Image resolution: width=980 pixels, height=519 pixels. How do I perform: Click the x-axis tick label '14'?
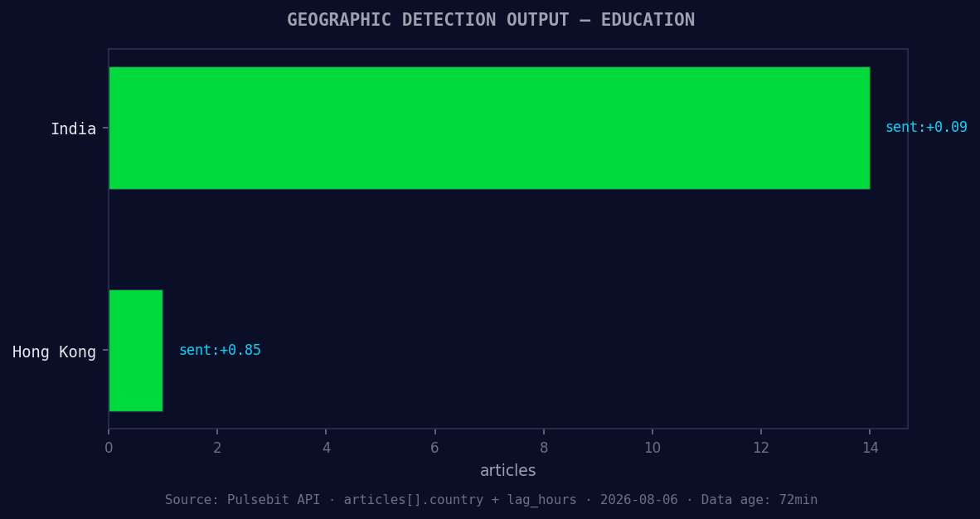click(x=870, y=448)
